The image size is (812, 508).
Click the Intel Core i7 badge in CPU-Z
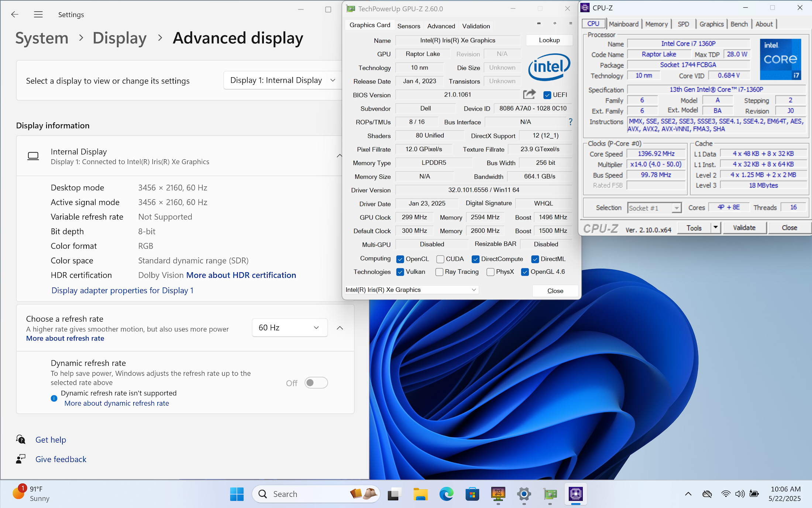tap(781, 59)
